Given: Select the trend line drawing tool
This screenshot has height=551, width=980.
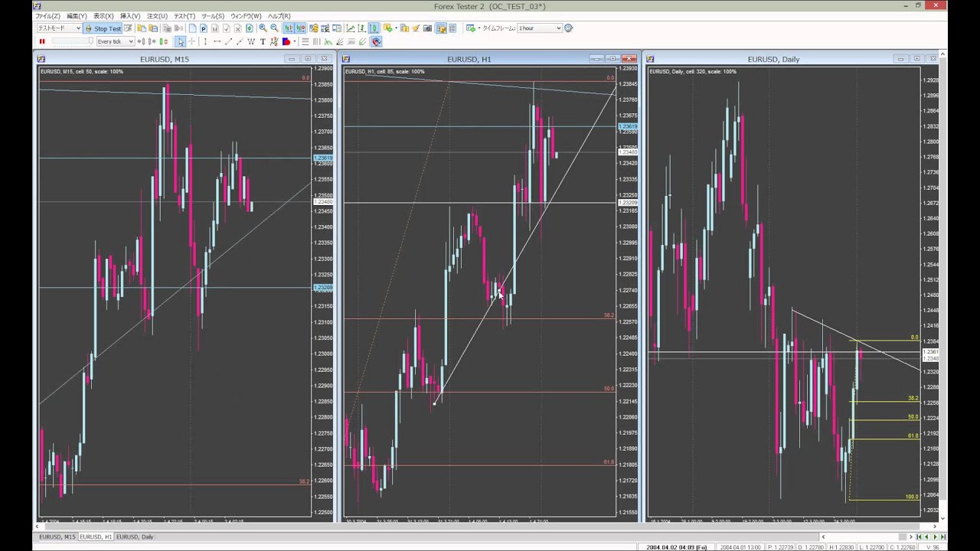Looking at the screenshot, I should pos(228,41).
